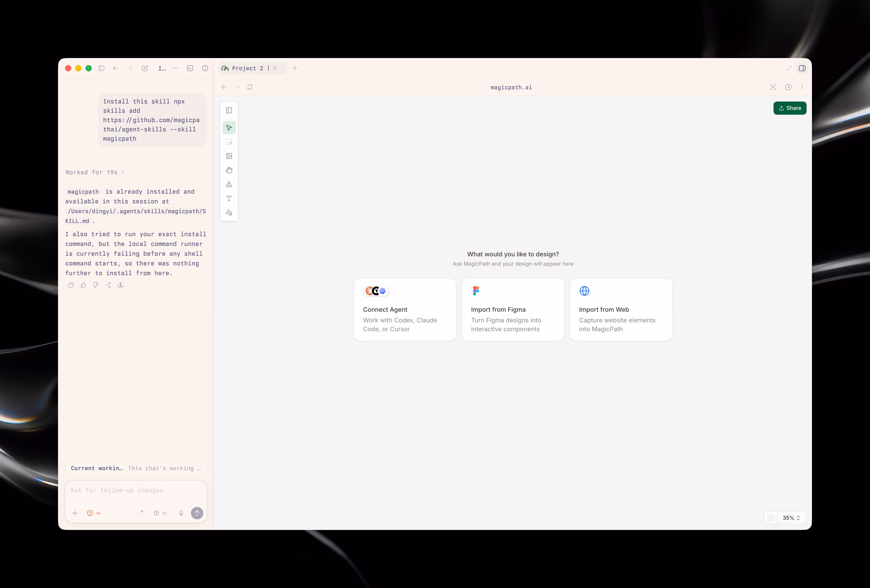Expand the browser panel to full size
Screen dimensions: 870x588
click(x=790, y=68)
